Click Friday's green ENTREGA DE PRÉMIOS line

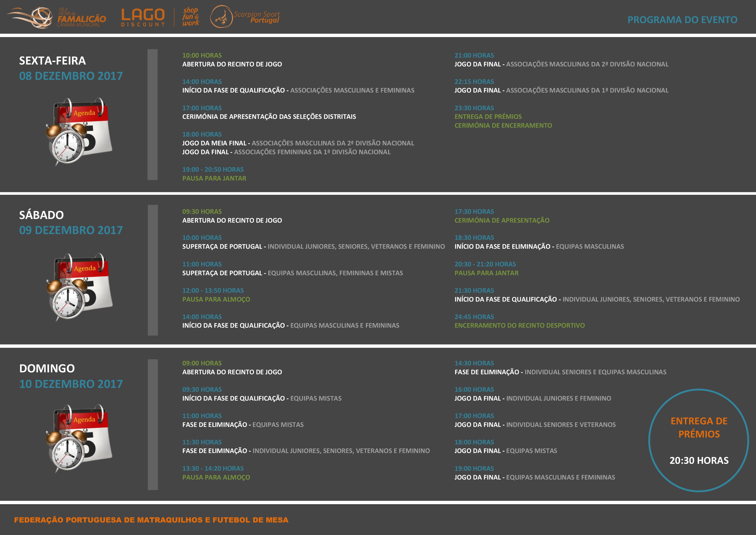pyautogui.click(x=488, y=117)
